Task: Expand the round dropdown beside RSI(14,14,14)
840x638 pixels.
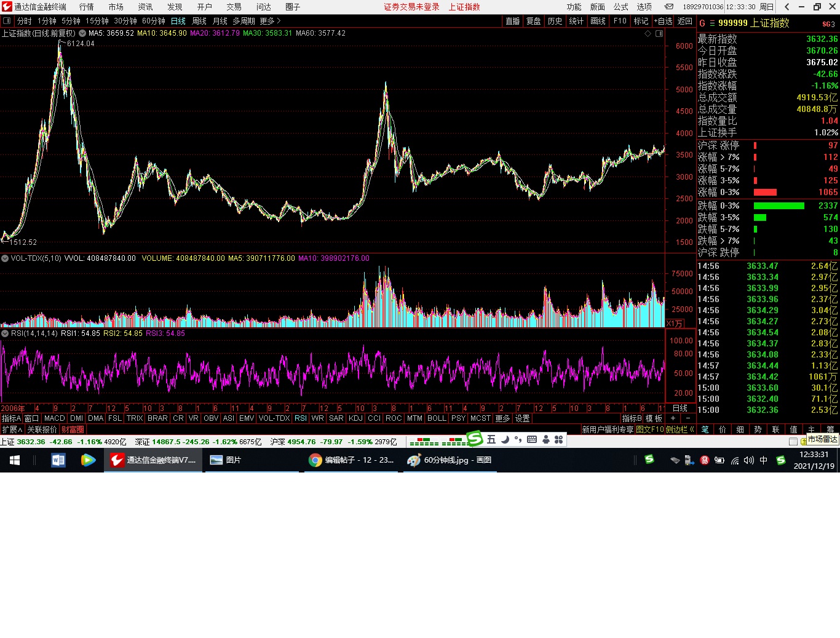Action: coord(5,333)
